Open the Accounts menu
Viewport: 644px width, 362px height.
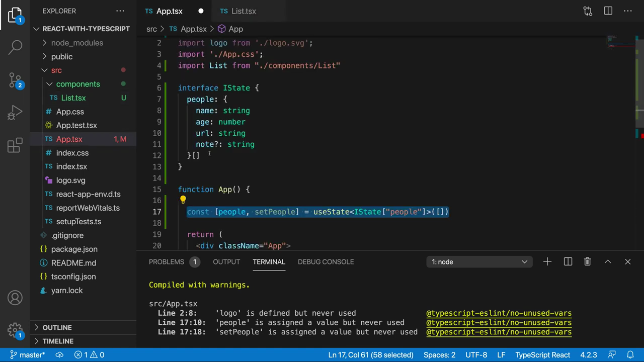pyautogui.click(x=15, y=298)
